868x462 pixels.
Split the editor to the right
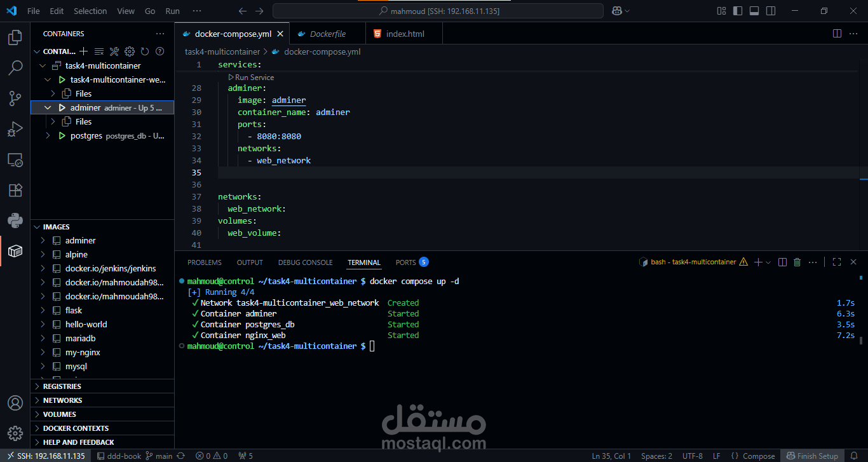[x=837, y=33]
